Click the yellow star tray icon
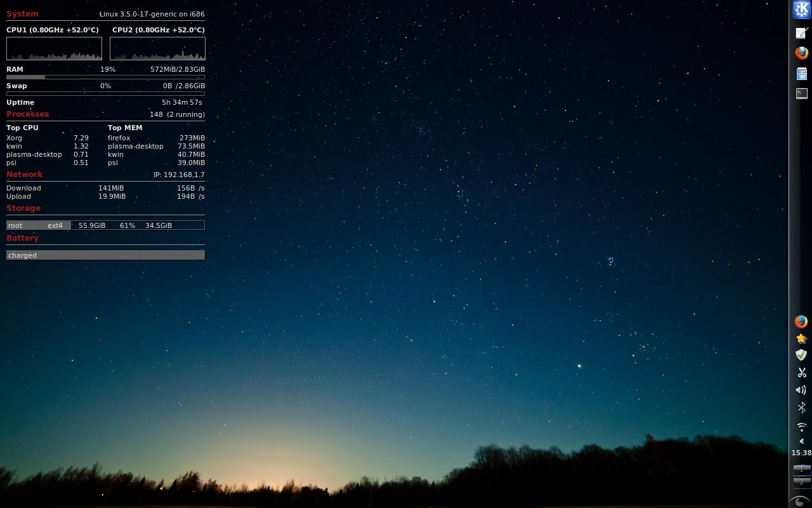Screen dimensions: 812x508 [801, 338]
